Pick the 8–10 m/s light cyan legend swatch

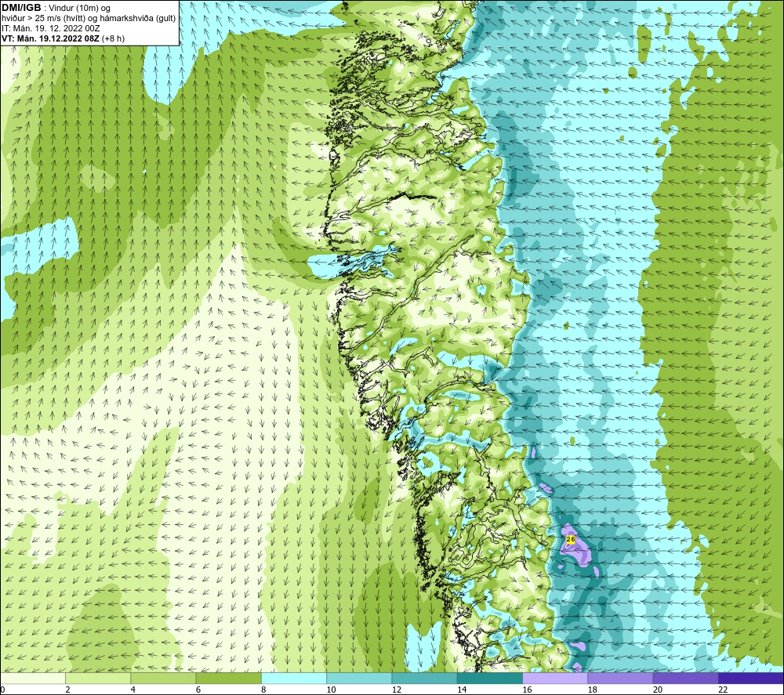pyautogui.click(x=294, y=678)
